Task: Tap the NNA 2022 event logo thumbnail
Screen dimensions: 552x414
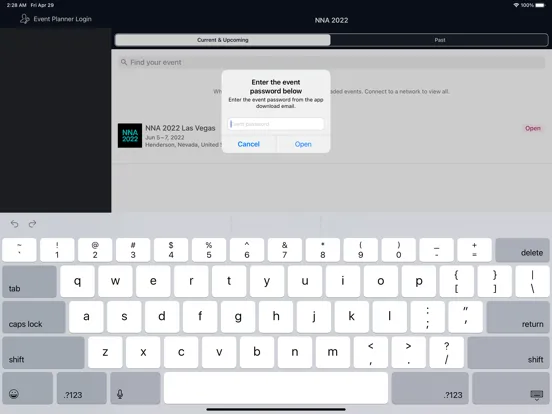Action: pos(130,136)
